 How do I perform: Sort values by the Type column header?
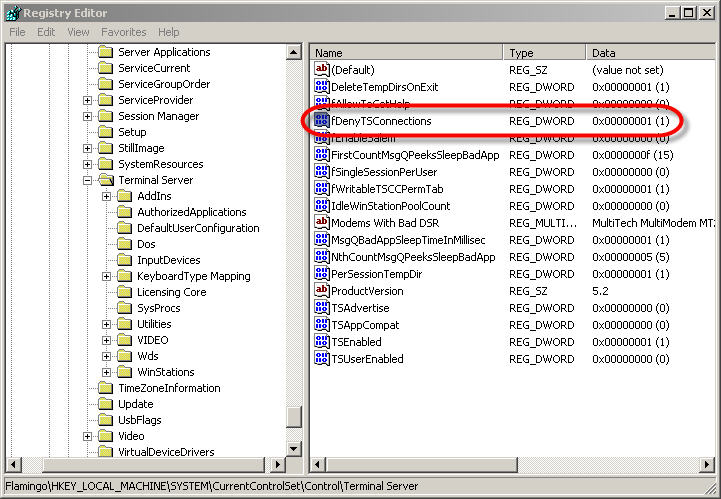pyautogui.click(x=545, y=53)
